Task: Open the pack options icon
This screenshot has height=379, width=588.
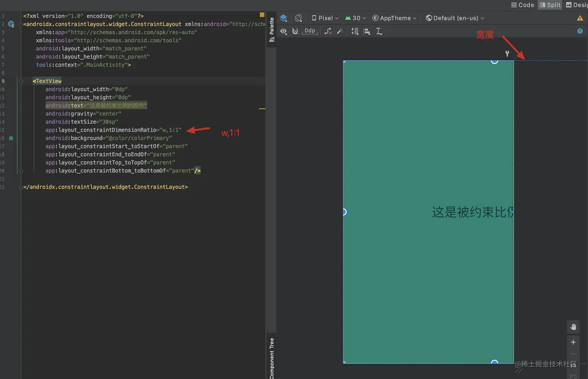Action: tap(355, 31)
